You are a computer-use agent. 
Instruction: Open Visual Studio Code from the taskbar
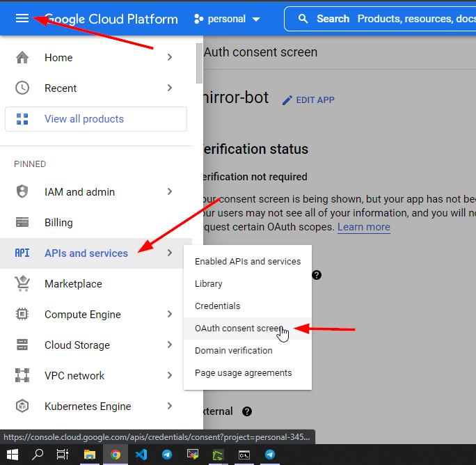pos(141,455)
